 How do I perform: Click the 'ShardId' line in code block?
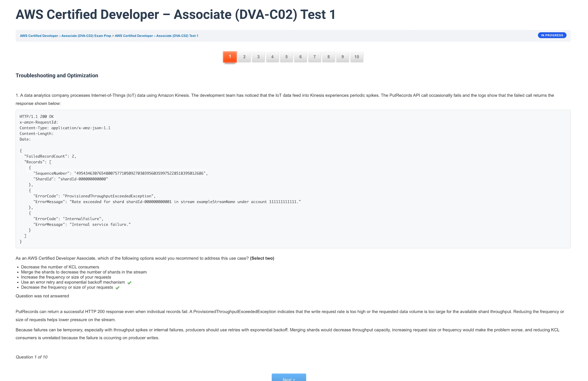(70, 179)
